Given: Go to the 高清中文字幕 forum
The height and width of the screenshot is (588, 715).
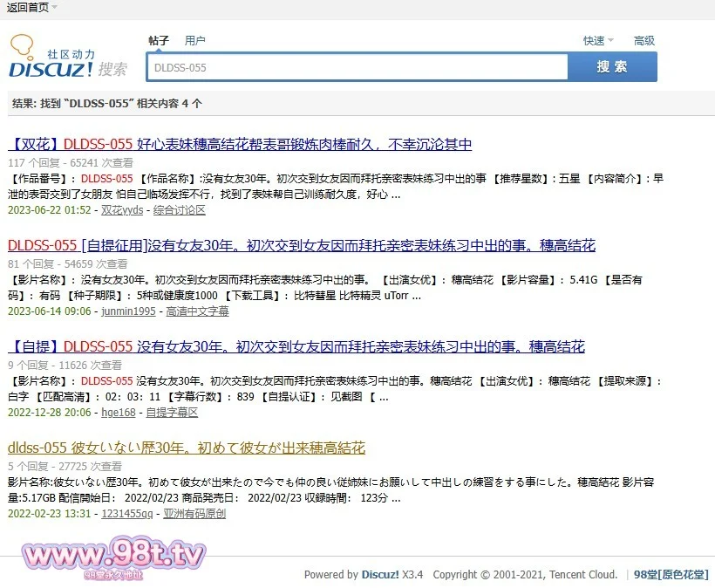Looking at the screenshot, I should (197, 311).
